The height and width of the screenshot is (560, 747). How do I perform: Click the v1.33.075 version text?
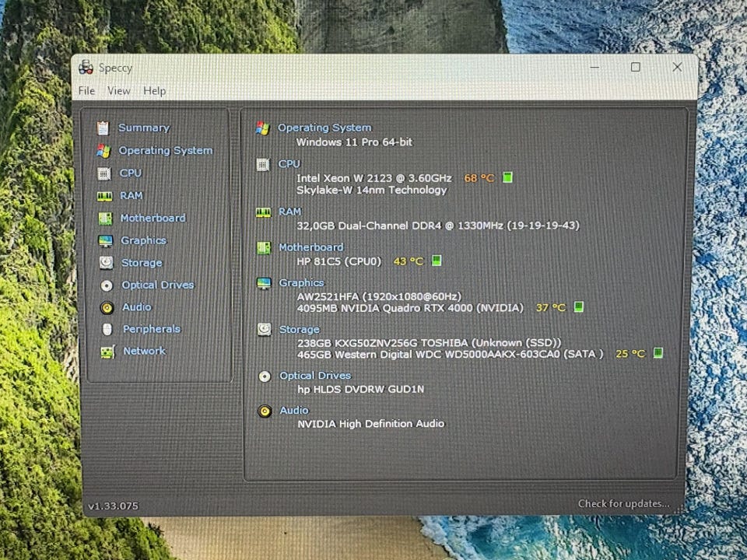click(114, 506)
